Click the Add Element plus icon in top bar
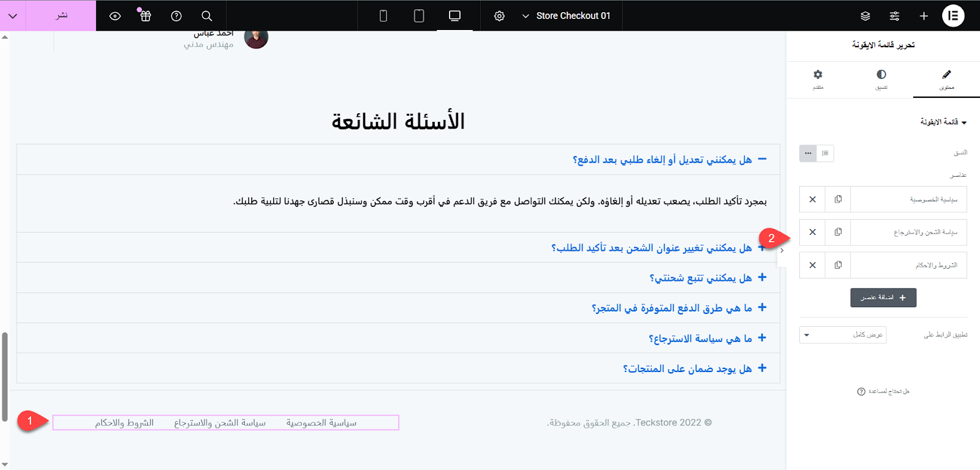The width and height of the screenshot is (980, 470). point(924,16)
